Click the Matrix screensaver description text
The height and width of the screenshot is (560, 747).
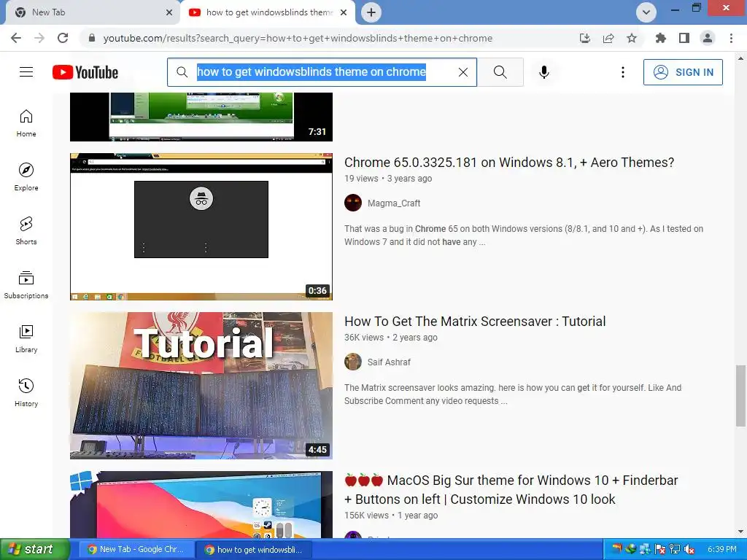point(513,394)
